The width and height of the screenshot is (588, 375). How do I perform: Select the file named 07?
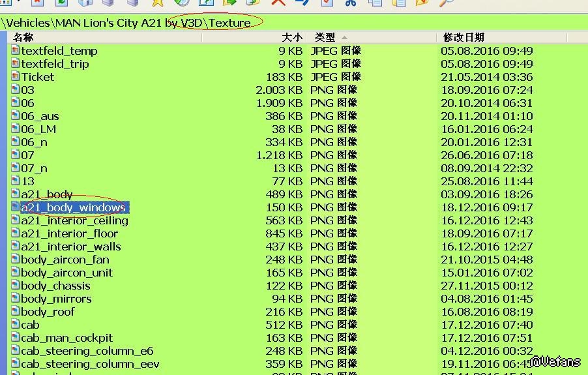27,155
